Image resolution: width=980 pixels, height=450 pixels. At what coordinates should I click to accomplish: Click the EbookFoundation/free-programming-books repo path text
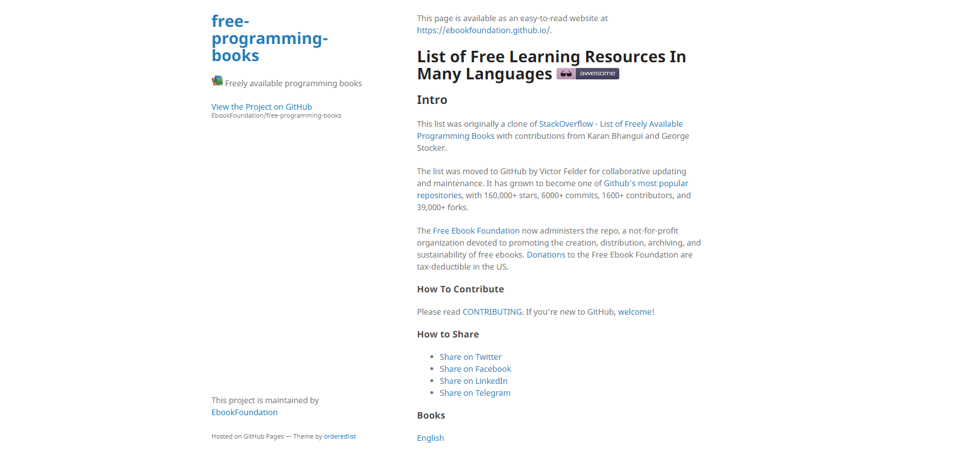(x=276, y=115)
